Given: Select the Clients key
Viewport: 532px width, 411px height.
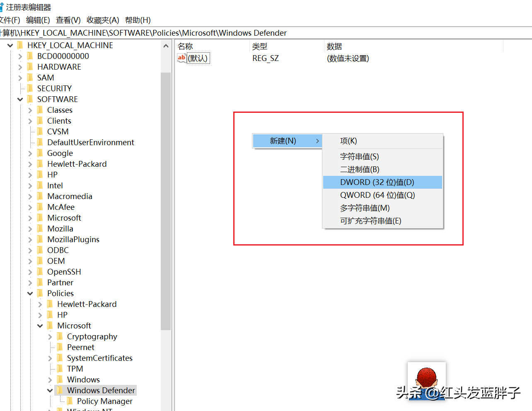Looking at the screenshot, I should 59,121.
